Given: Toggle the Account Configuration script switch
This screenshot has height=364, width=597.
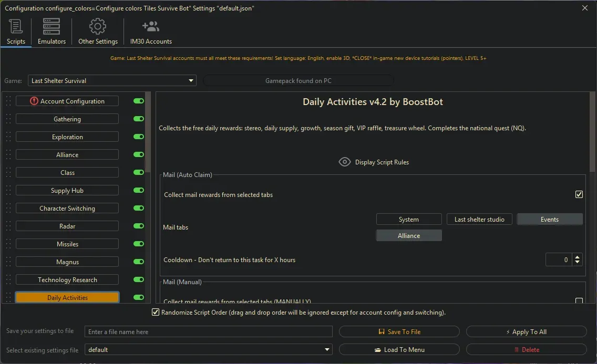Looking at the screenshot, I should [x=139, y=101].
